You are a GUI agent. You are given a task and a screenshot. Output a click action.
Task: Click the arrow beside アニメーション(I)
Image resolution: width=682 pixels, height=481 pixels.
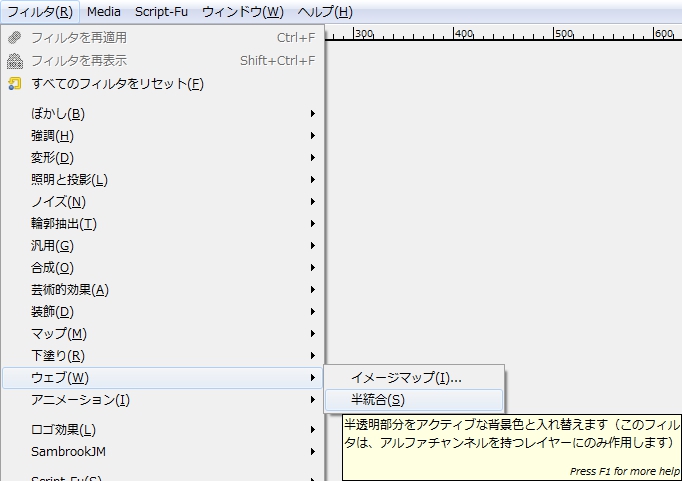(312, 400)
